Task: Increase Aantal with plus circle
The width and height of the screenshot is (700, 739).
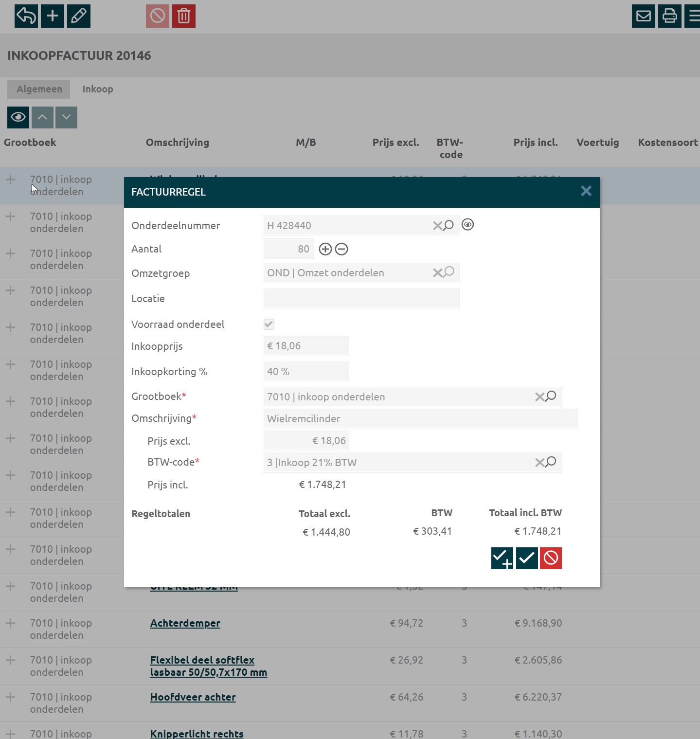Action: pos(325,249)
